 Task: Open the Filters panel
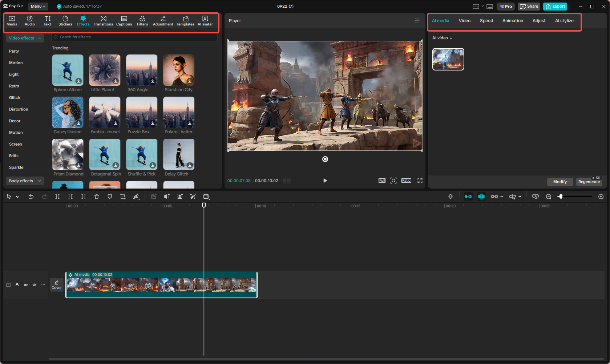(142, 21)
